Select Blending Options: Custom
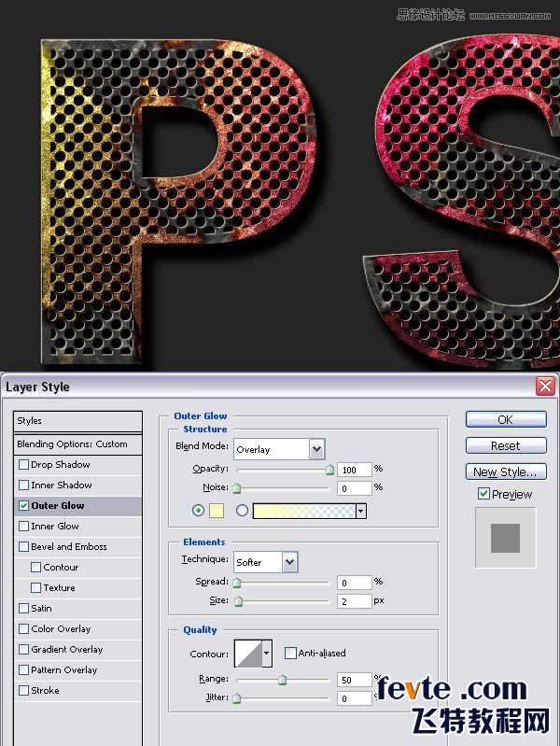This screenshot has height=746, width=560. coord(78,443)
